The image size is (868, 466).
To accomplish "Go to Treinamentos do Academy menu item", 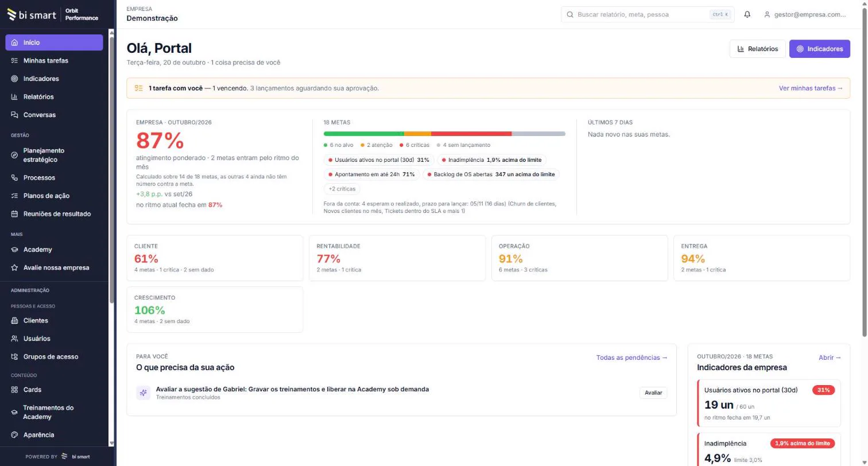I will click(x=54, y=412).
